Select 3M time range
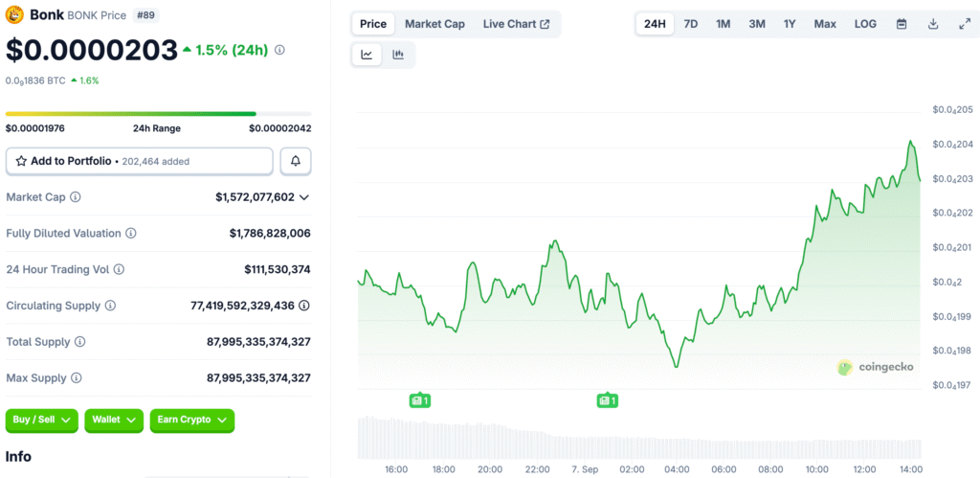This screenshot has height=478, width=980. click(757, 24)
